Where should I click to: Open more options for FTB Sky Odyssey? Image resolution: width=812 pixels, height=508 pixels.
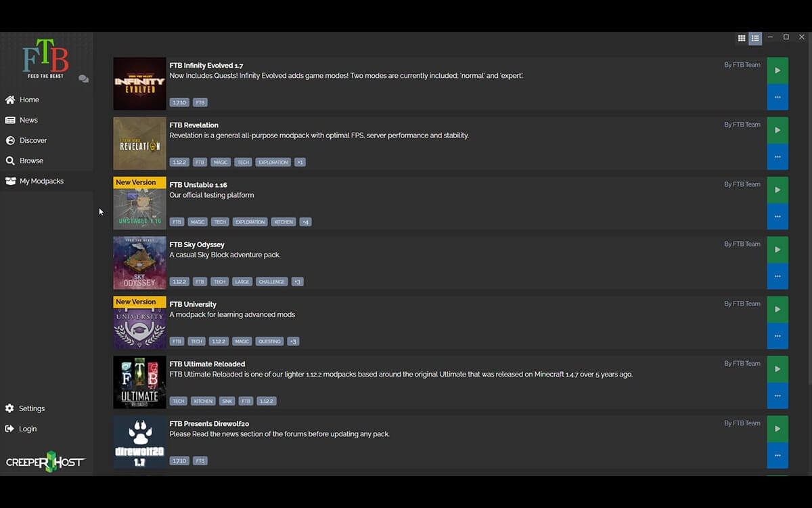(777, 276)
